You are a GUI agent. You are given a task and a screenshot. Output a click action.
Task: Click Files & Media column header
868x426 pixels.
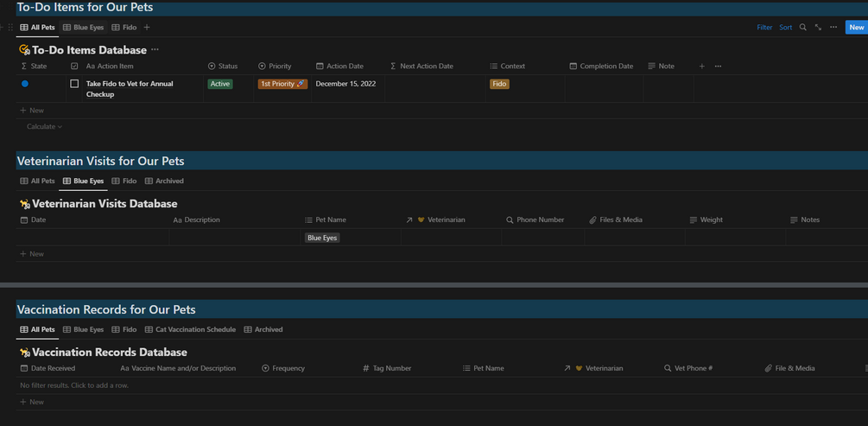tap(616, 220)
